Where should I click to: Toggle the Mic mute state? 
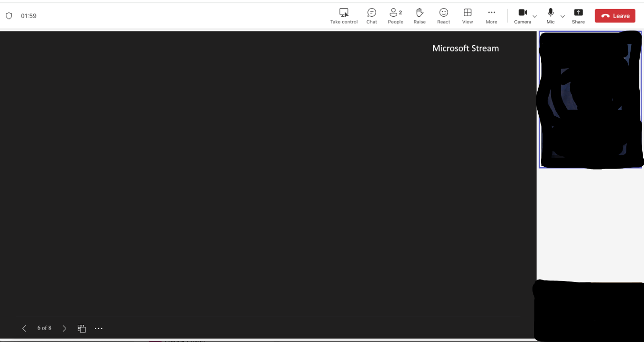pyautogui.click(x=551, y=16)
